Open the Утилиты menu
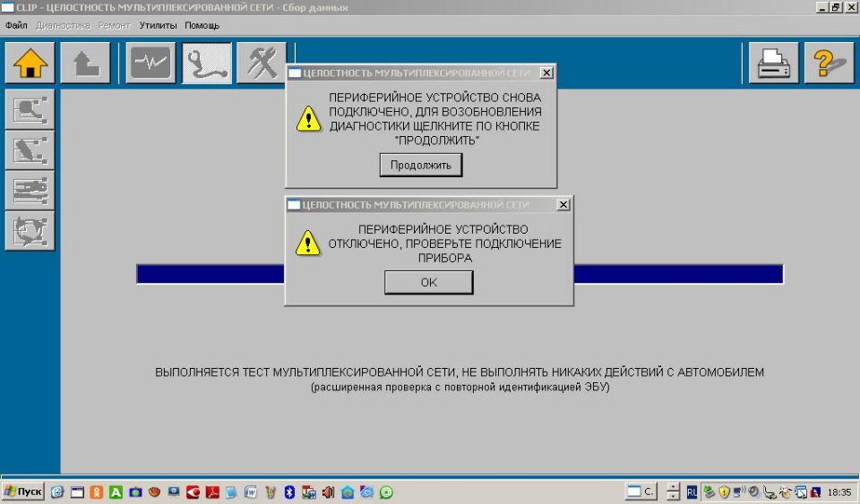 click(x=159, y=25)
